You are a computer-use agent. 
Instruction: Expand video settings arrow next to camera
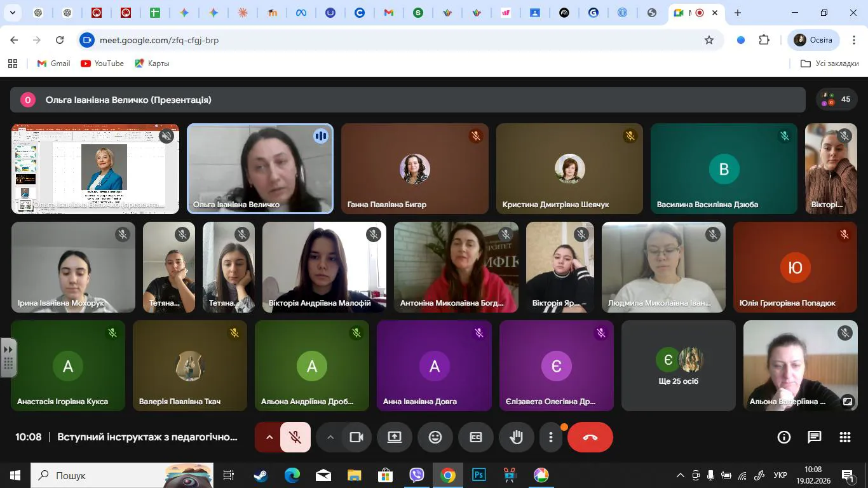330,437
